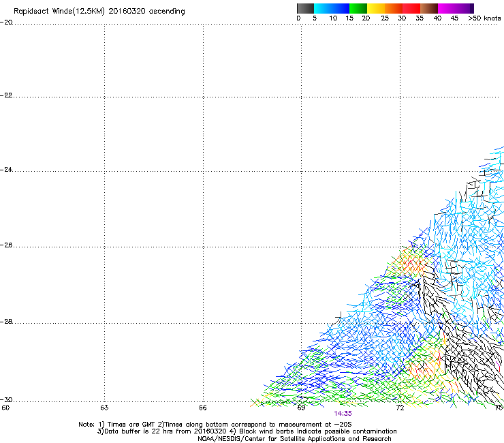Select the orange 25-30 knots legend color

[394, 8]
